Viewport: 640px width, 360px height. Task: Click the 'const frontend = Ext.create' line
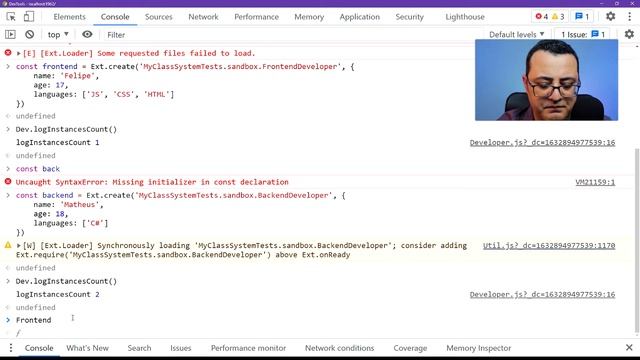pyautogui.click(x=185, y=66)
